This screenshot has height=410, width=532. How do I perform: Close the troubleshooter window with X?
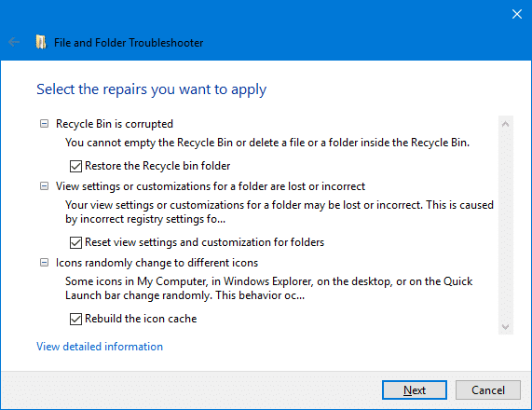pos(517,14)
